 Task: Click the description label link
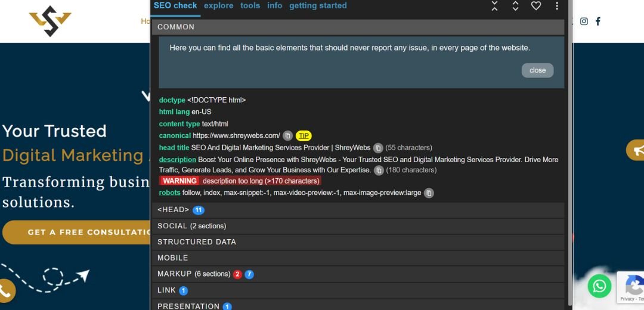click(x=178, y=159)
